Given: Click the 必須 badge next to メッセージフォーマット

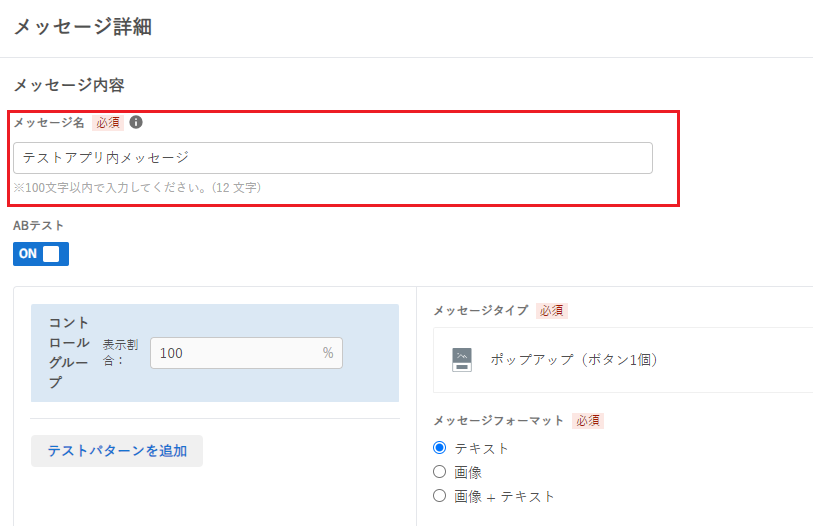Looking at the screenshot, I should 588,421.
